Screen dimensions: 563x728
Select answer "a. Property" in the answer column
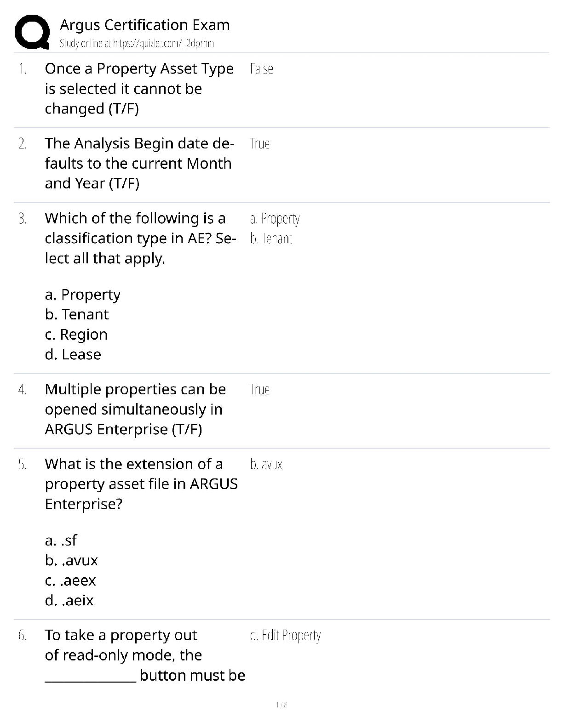(275, 219)
